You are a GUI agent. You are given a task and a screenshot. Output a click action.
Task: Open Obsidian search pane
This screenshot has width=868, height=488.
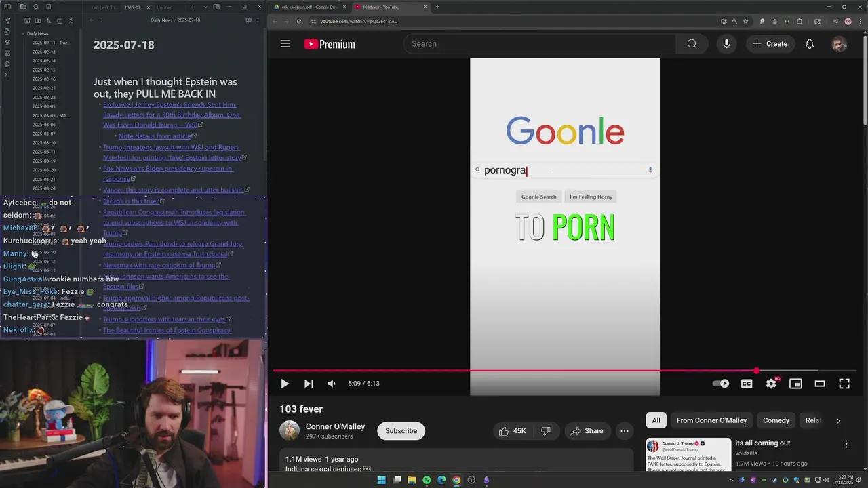pyautogui.click(x=36, y=7)
